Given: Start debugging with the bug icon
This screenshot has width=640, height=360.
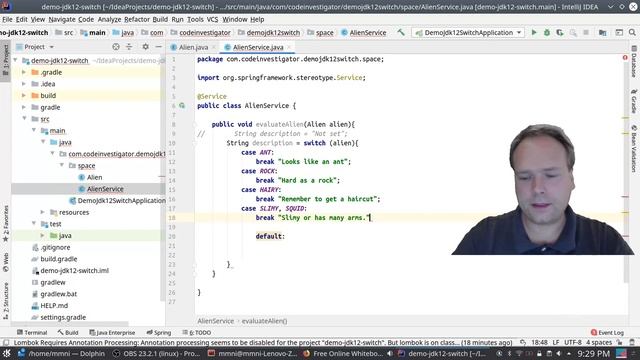Looking at the screenshot, I should tap(547, 32).
